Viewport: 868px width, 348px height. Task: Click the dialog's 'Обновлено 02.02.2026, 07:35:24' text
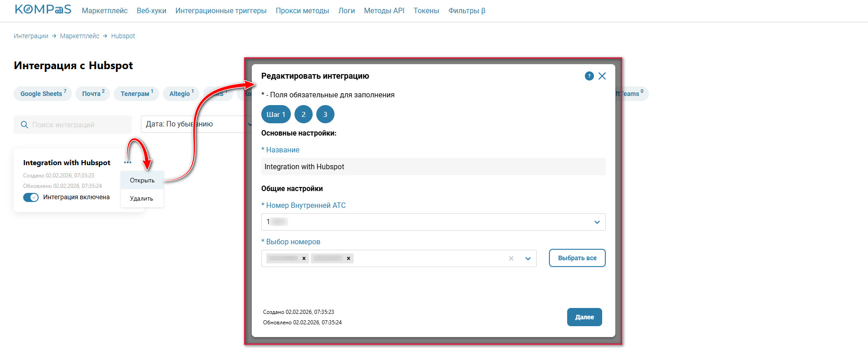click(302, 323)
